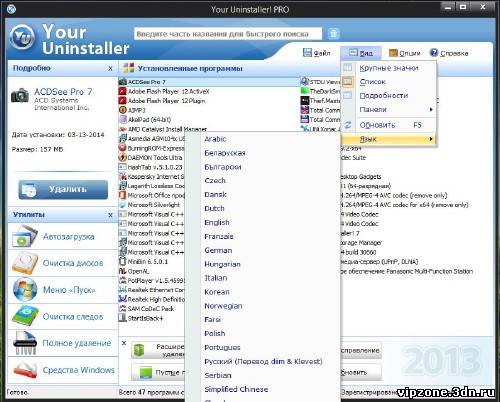
Task: Expand the Панели submenu
Action: coord(388,109)
